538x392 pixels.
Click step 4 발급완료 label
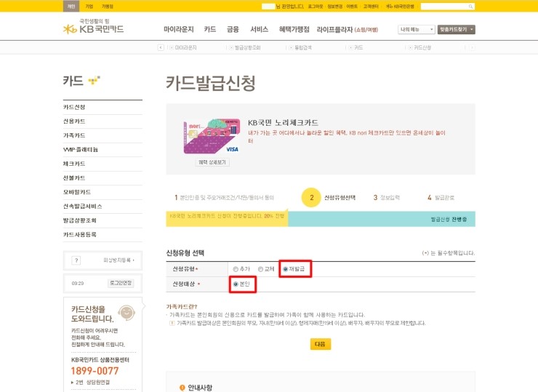(441, 198)
